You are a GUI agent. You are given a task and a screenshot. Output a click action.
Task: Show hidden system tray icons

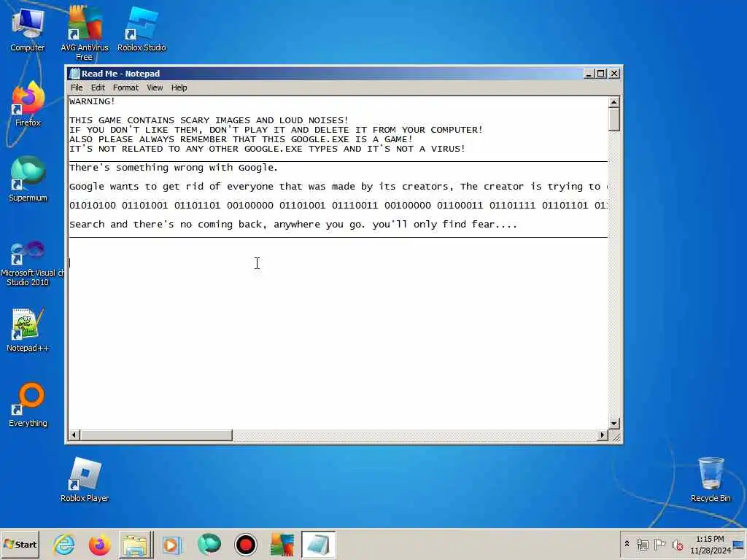pos(627,544)
